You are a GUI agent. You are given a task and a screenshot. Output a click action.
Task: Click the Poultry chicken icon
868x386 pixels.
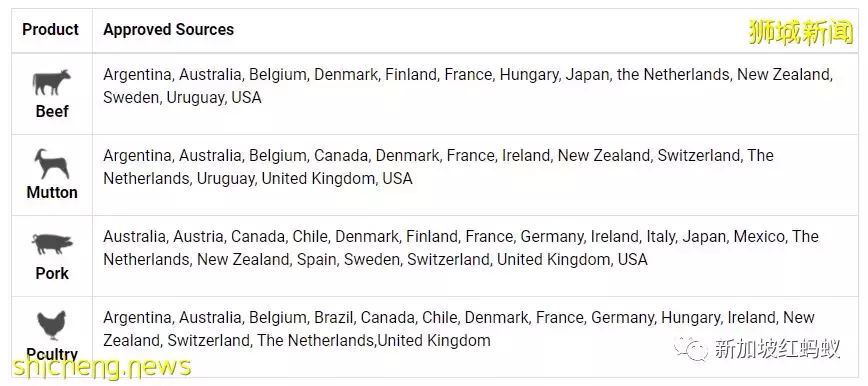tap(51, 325)
